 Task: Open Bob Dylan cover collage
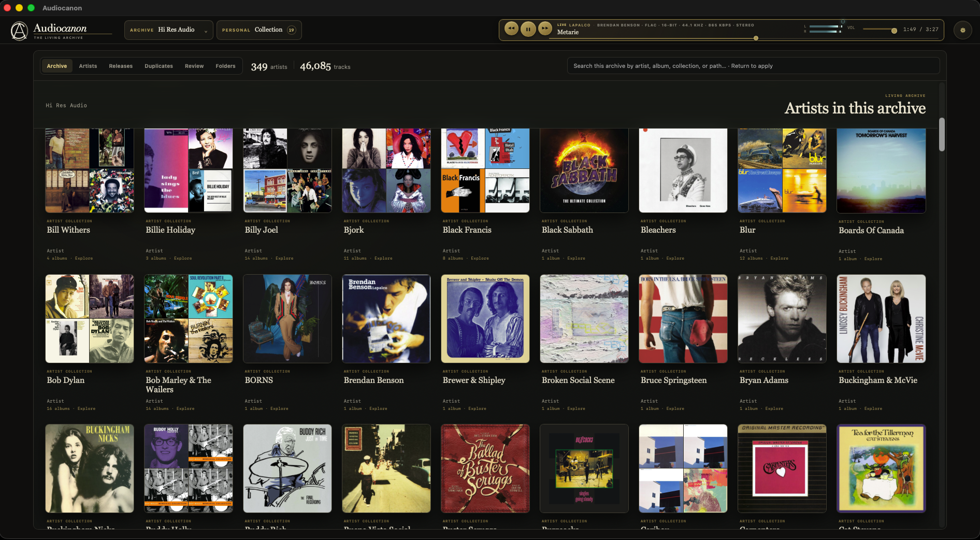[x=90, y=319]
